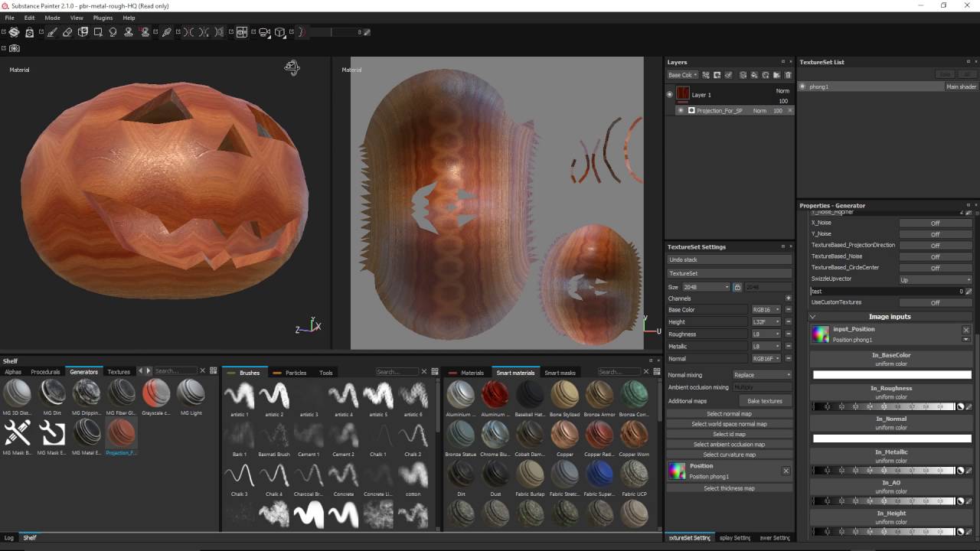Add a fill layer icon in Layers
The image size is (980, 551).
[754, 75]
